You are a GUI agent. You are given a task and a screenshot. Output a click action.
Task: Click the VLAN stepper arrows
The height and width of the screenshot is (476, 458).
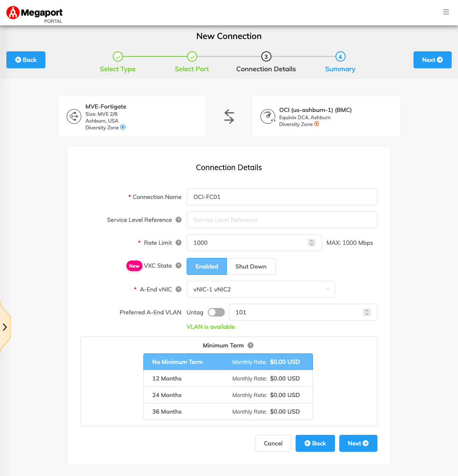coord(367,312)
